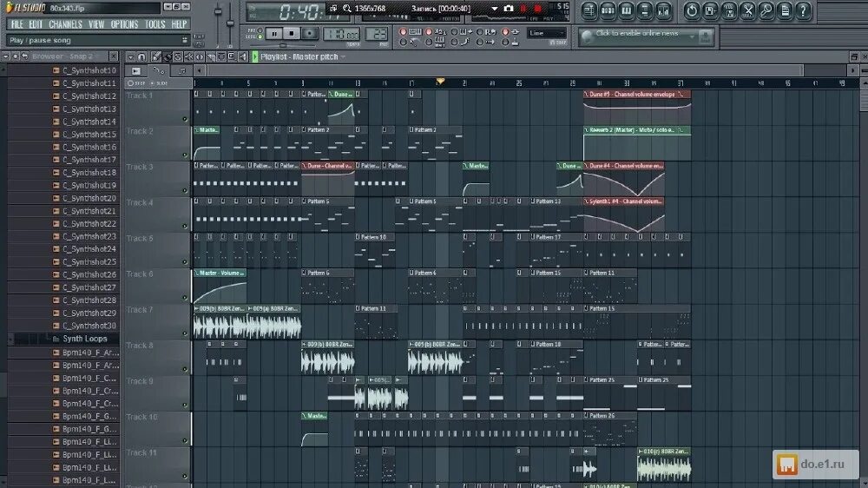Viewport: 868px width, 488px height.
Task: Click the tempo display
Action: 341,35
